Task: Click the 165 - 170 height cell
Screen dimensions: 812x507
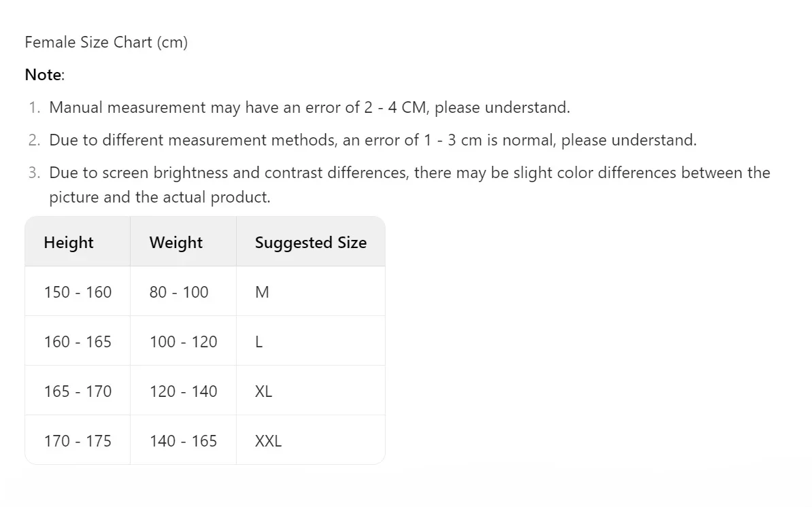Action: [78, 391]
